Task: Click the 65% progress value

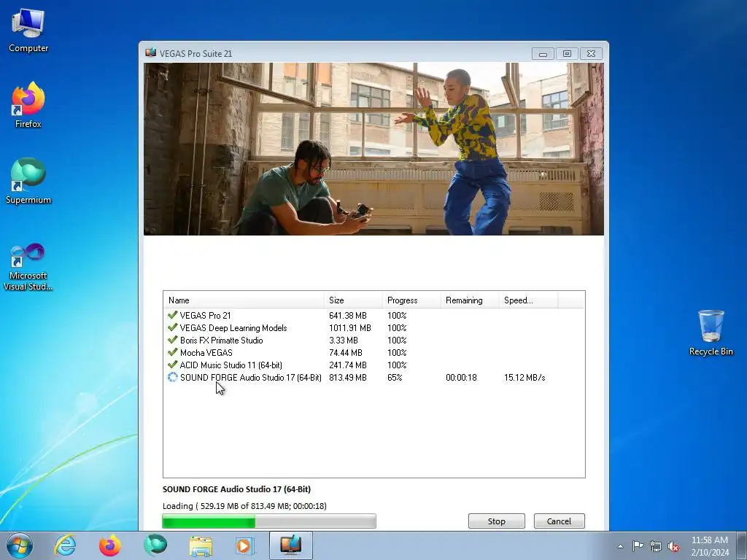Action: click(395, 377)
